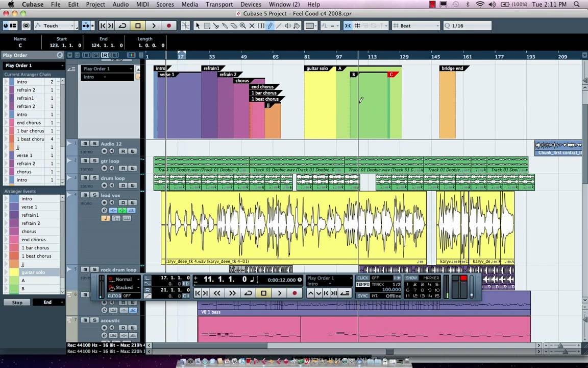Select the Line tool
This screenshot has width=588, height=368.
coord(279,26)
